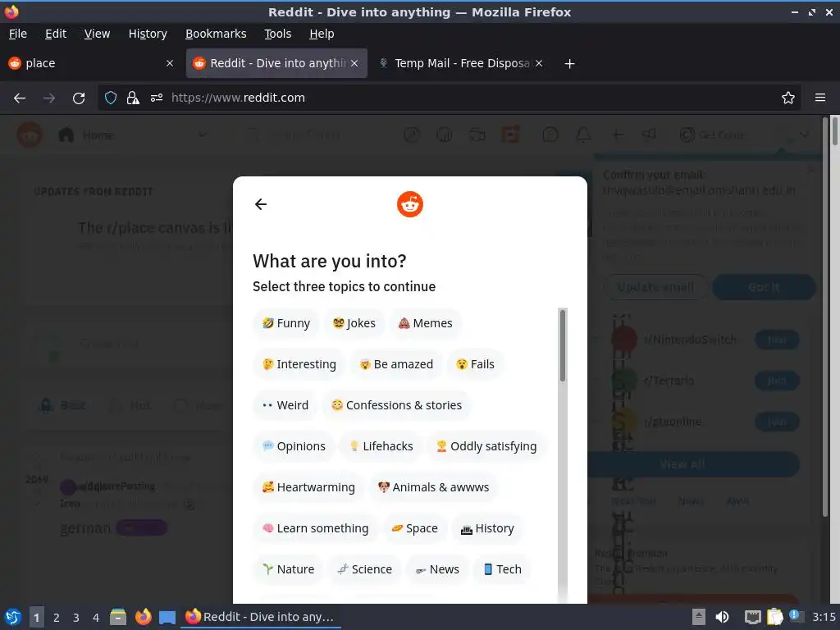Open the View menu
The image size is (840, 630).
(97, 34)
